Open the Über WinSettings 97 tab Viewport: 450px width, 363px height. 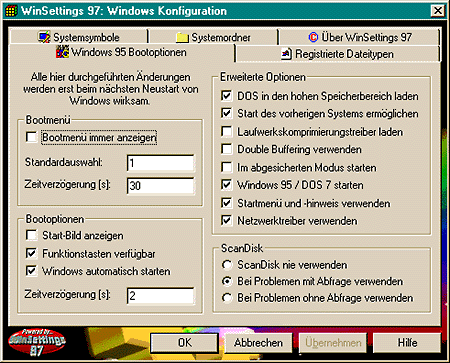click(359, 37)
